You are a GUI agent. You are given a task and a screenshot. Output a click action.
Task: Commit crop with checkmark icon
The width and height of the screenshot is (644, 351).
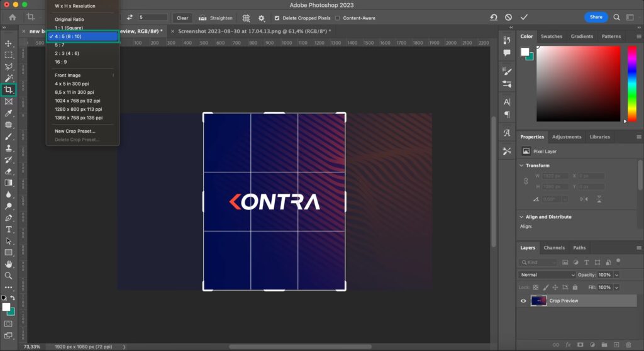(x=524, y=18)
